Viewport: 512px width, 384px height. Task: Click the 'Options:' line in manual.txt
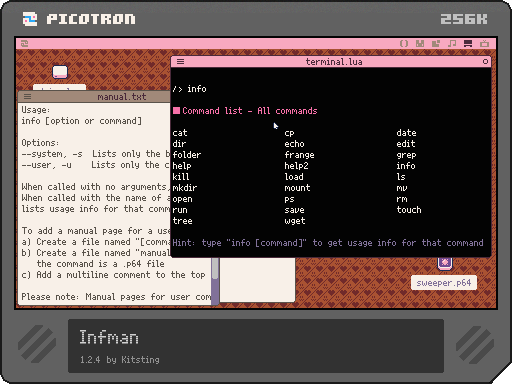tap(40, 143)
